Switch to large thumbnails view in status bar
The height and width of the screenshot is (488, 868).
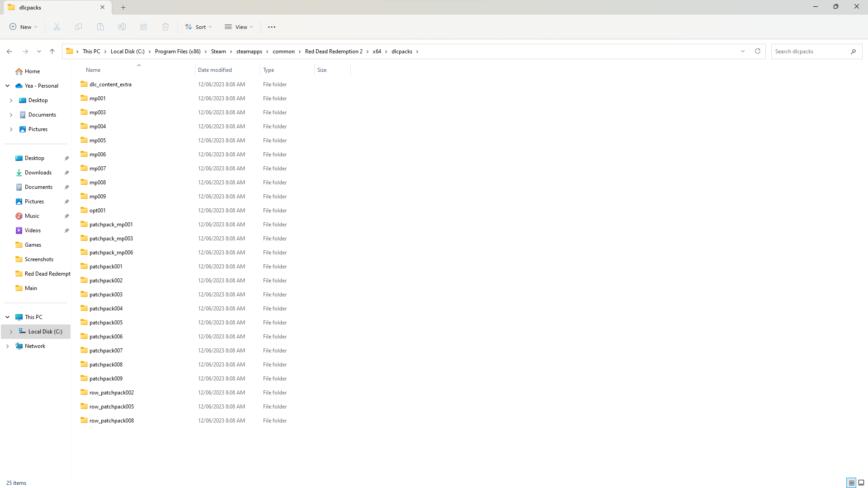pyautogui.click(x=861, y=483)
